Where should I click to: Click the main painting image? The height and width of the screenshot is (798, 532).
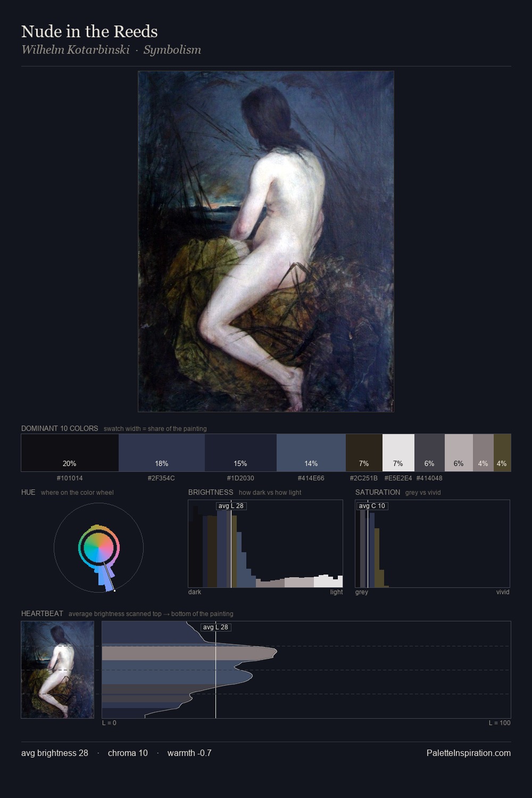point(266,242)
